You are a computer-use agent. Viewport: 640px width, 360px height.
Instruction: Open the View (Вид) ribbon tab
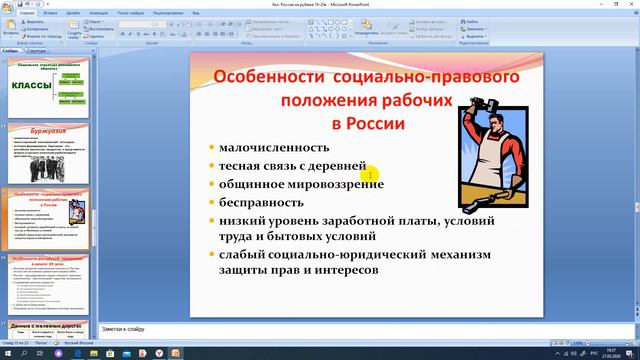pyautogui.click(x=196, y=13)
